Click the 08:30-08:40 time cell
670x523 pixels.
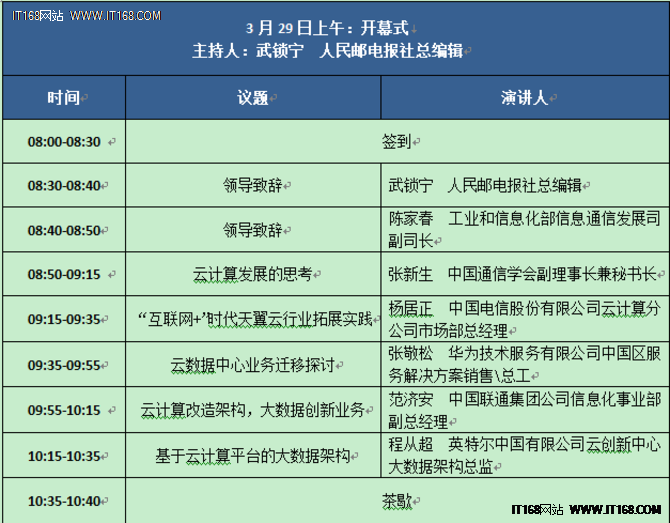point(64,186)
